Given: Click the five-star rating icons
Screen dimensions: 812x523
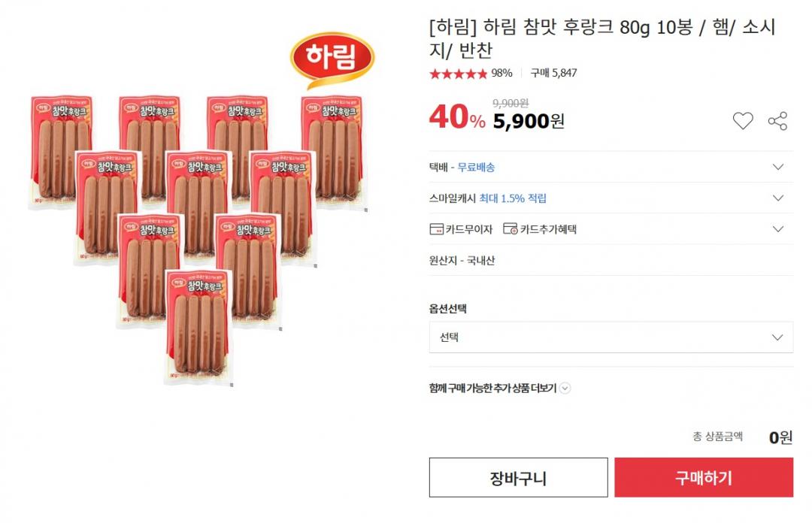Looking at the screenshot, I should [x=458, y=74].
